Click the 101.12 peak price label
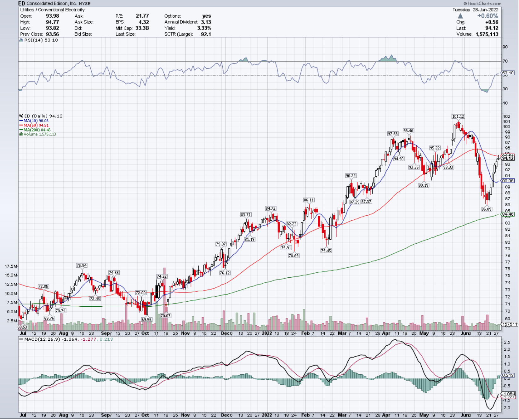 [459, 117]
